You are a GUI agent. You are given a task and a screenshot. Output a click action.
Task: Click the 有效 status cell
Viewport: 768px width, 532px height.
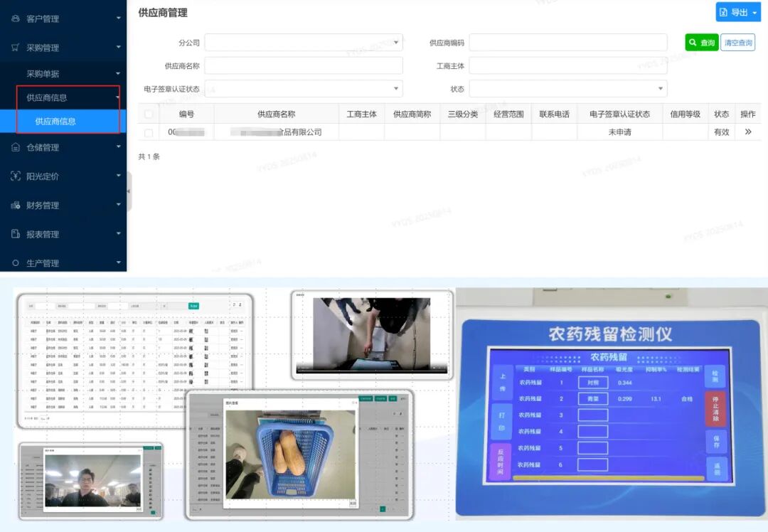[x=722, y=132]
